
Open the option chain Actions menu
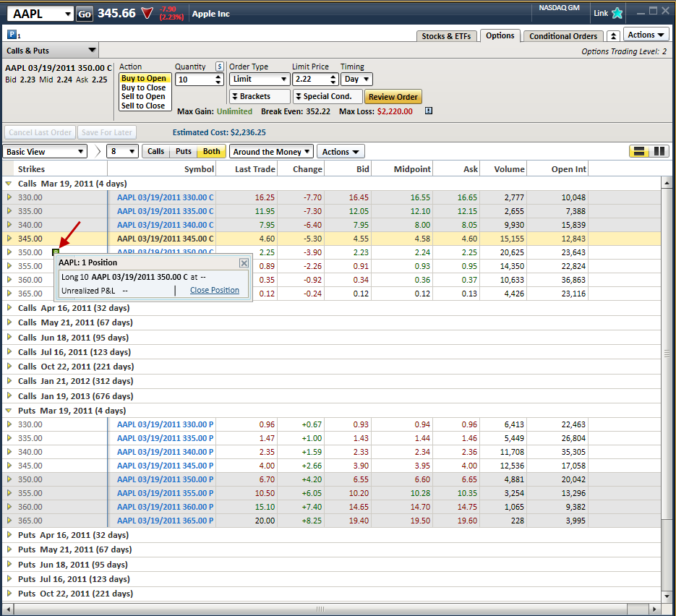(341, 152)
